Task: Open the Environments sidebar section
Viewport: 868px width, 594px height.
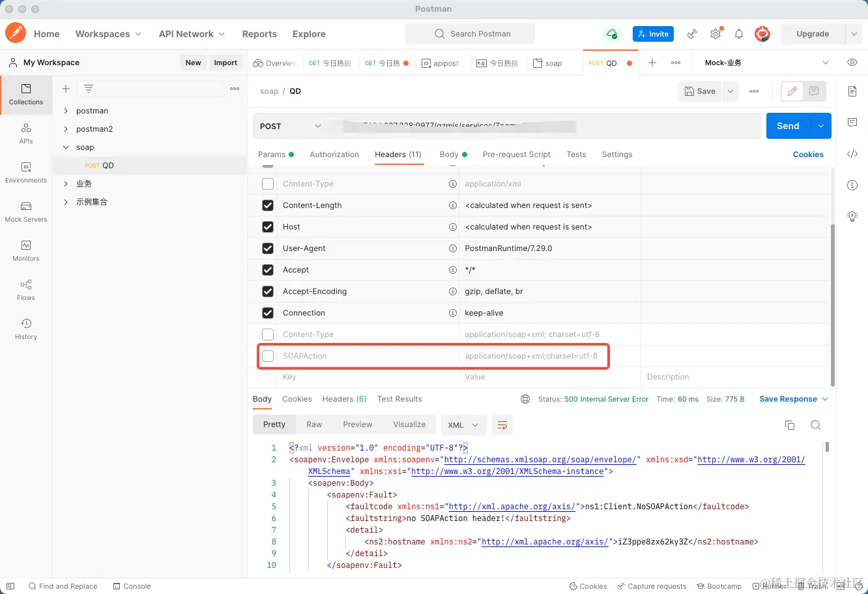Action: (26, 173)
